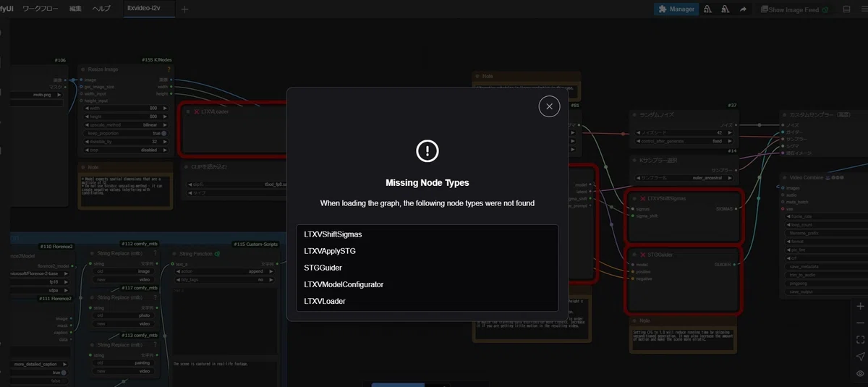Click the red X on STGGuider node
The height and width of the screenshot is (387, 868).
coord(643,254)
